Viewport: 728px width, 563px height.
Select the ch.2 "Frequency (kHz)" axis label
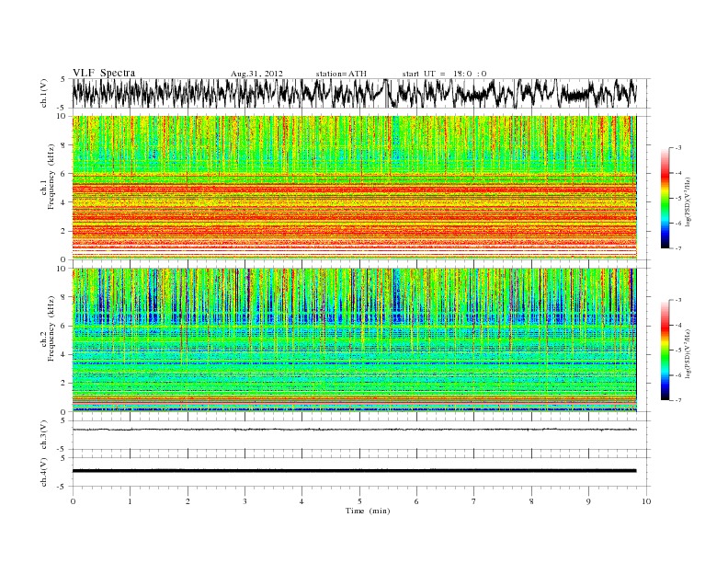pos(51,327)
